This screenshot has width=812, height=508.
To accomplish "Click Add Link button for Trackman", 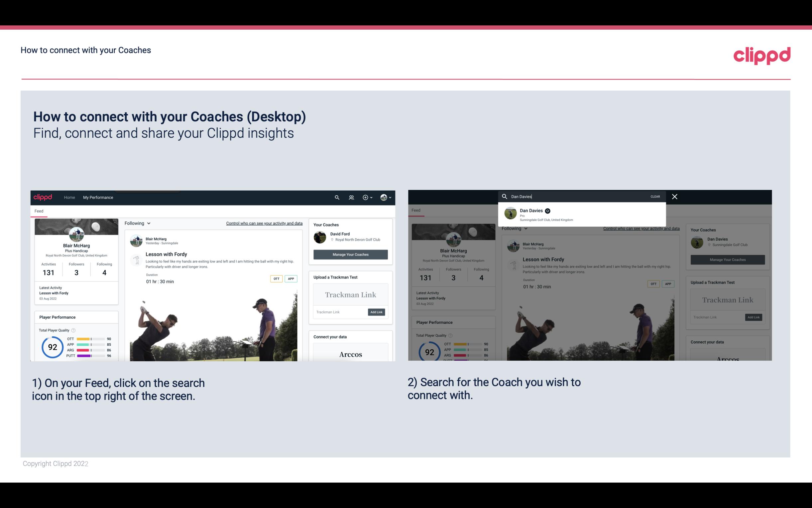I will [x=377, y=312].
